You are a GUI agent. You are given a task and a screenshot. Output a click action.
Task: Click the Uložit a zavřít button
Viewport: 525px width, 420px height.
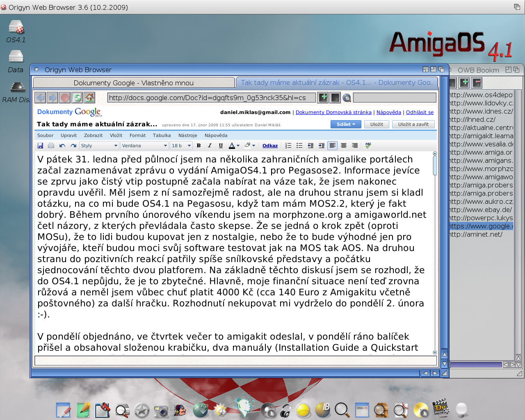point(413,124)
